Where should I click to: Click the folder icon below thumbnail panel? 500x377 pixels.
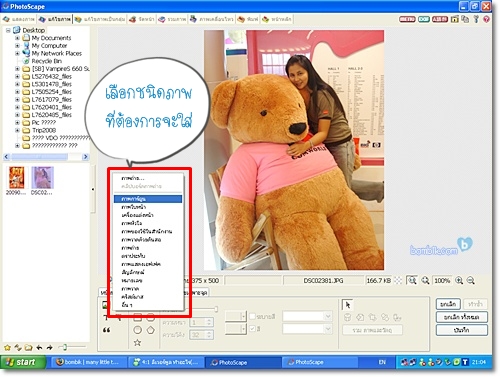click(x=28, y=348)
